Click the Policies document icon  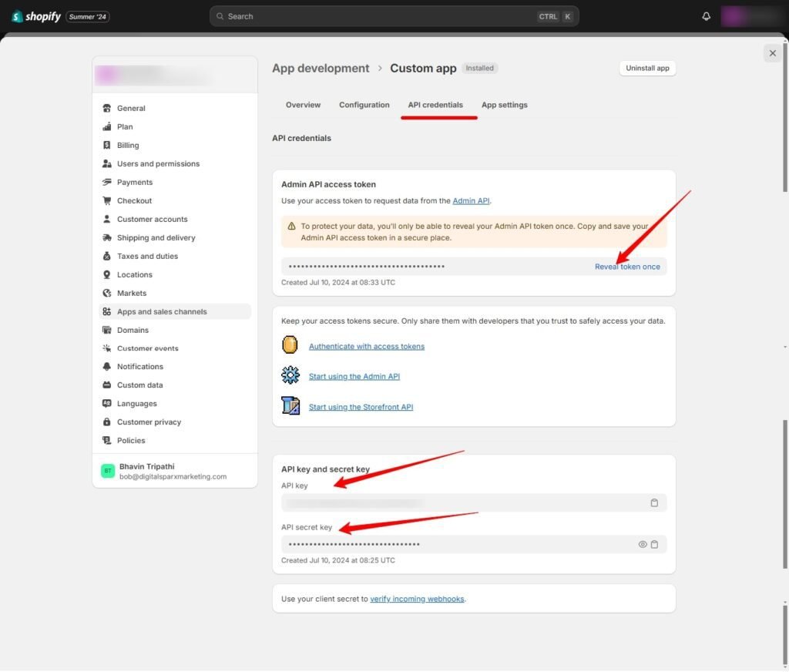pyautogui.click(x=106, y=441)
